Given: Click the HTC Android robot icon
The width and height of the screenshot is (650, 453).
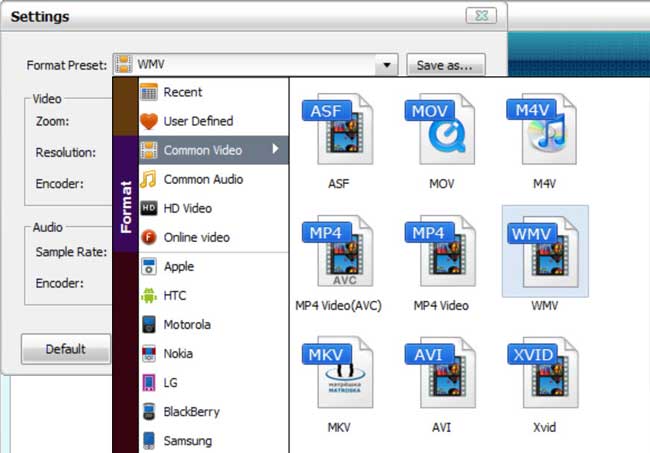Looking at the screenshot, I should tap(149, 296).
